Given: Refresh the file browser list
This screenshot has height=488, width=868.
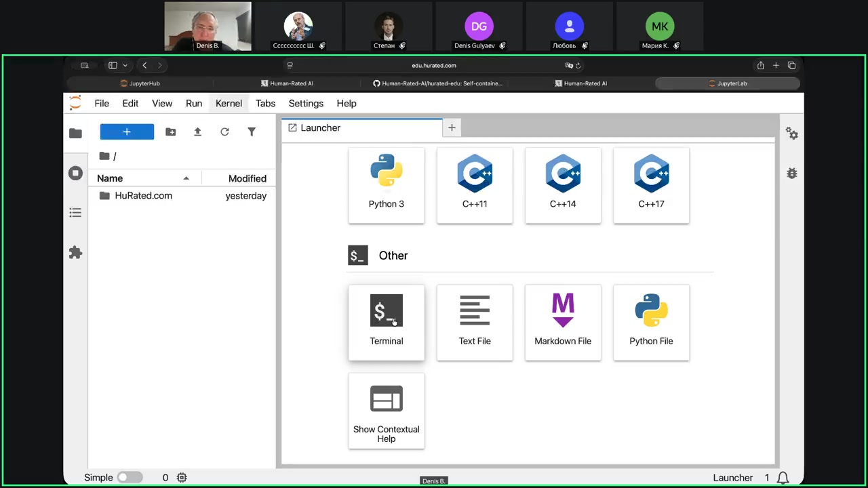Looking at the screenshot, I should coord(224,132).
